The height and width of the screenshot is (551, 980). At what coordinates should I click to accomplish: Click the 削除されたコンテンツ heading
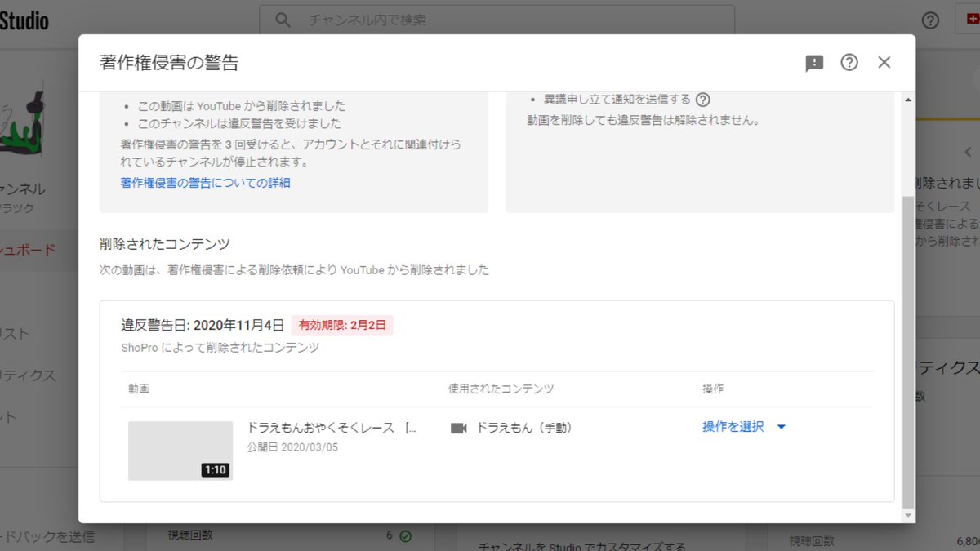[164, 244]
